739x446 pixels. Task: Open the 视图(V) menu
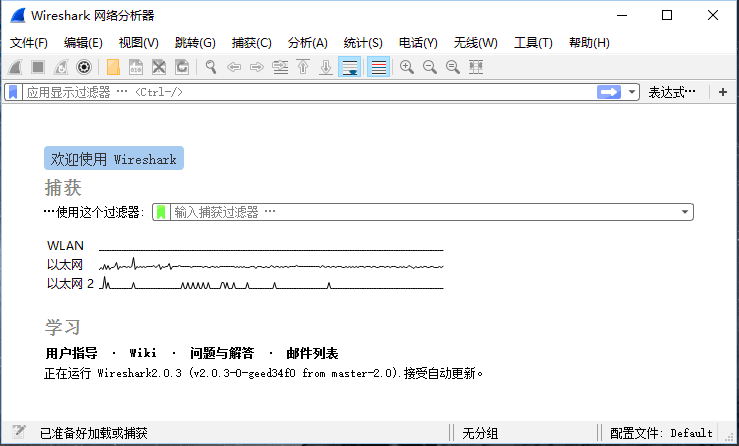tap(139, 43)
